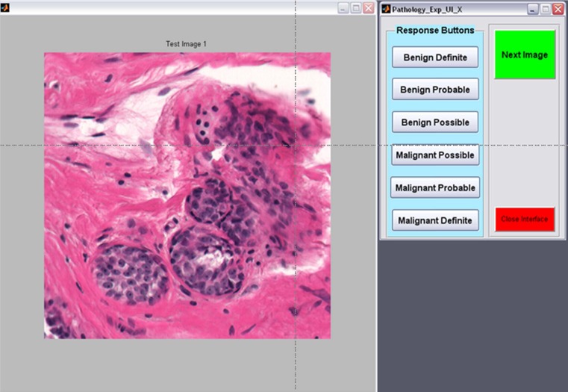Minimize the test image figure window
Image resolution: width=568 pixels, height=392 pixels.
point(343,7)
